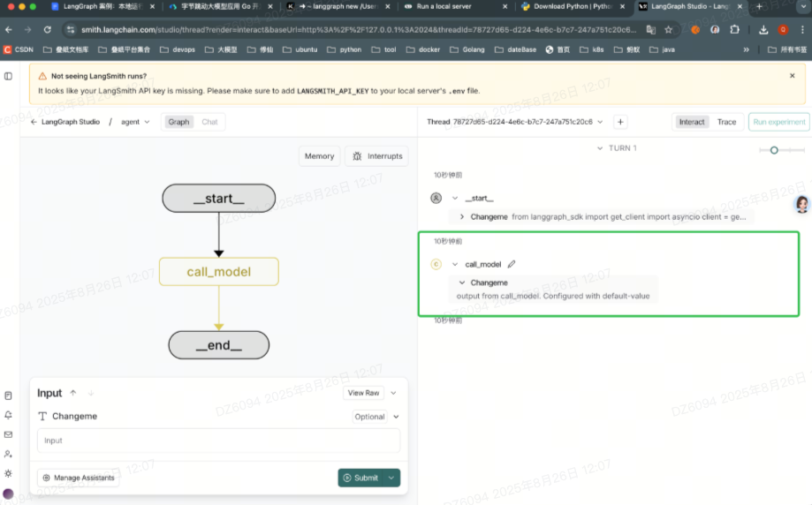Click the Interrupts button
The width and height of the screenshot is (812, 505).
(377, 156)
